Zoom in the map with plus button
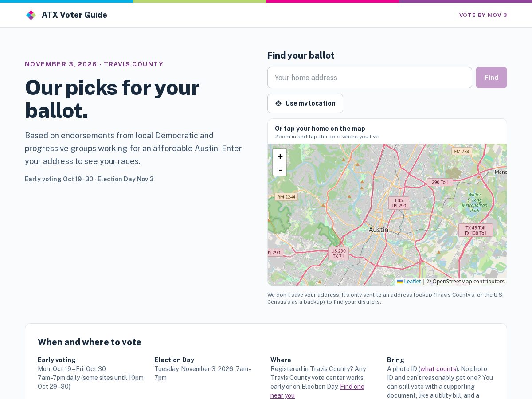 (x=280, y=156)
